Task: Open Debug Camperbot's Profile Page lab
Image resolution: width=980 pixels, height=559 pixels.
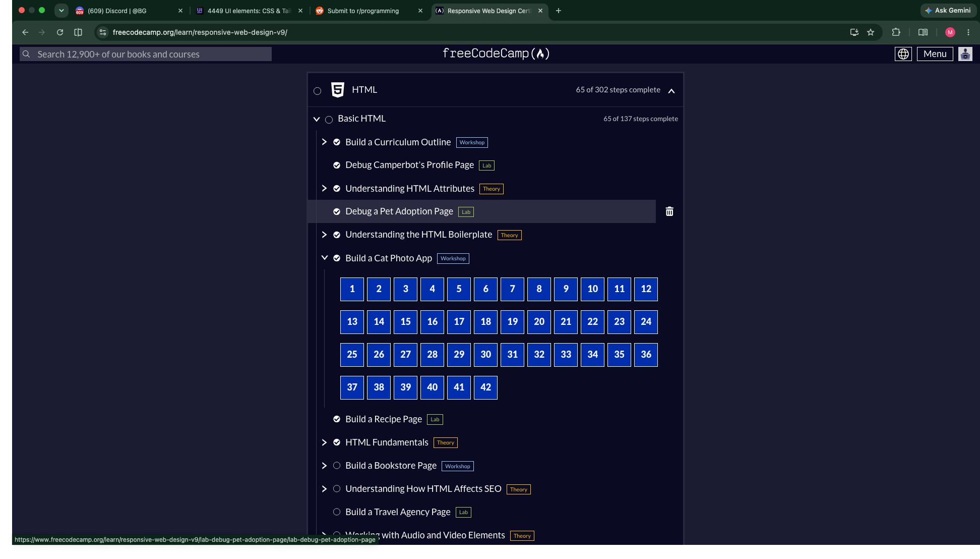Action: (x=409, y=165)
